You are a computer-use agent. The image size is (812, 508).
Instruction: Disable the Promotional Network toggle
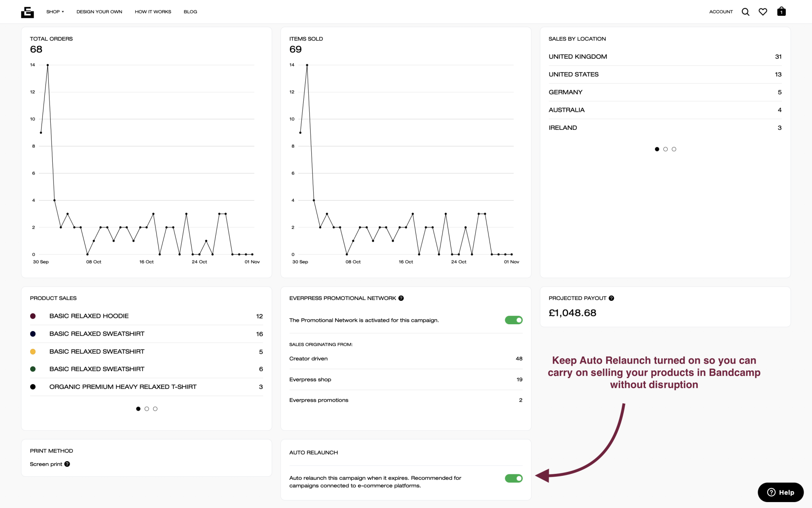point(513,320)
